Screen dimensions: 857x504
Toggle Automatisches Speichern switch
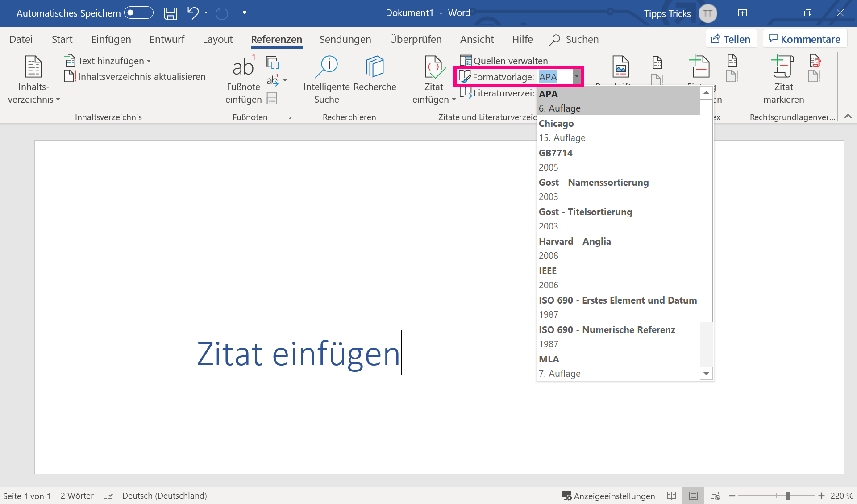[x=139, y=13]
